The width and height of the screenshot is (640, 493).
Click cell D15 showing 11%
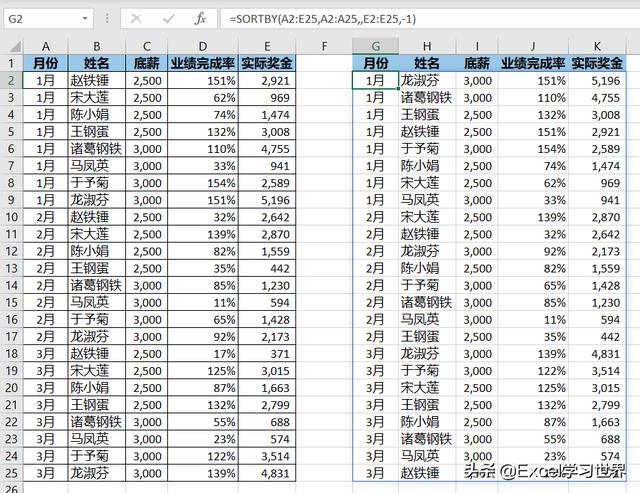tap(203, 302)
